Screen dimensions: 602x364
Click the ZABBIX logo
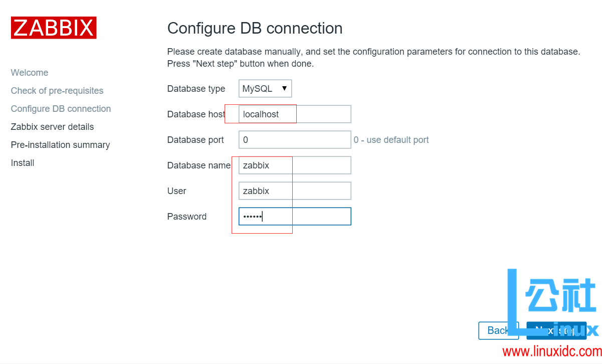click(x=53, y=28)
